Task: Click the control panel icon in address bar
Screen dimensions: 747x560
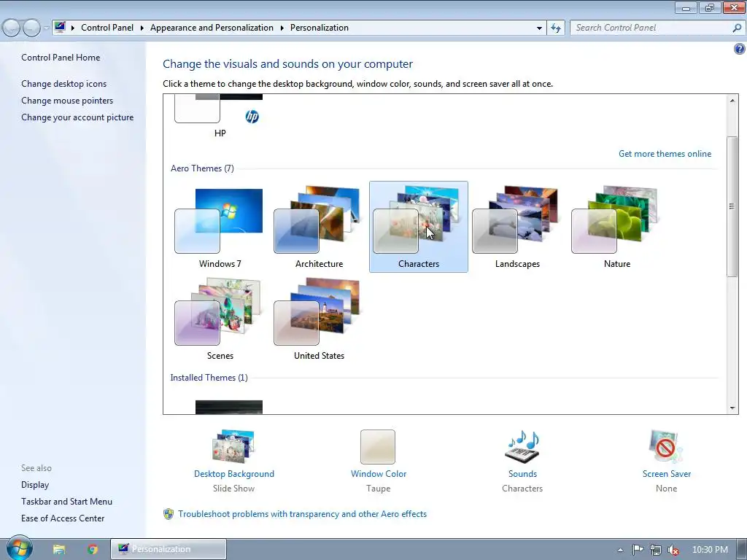Action: coord(60,27)
